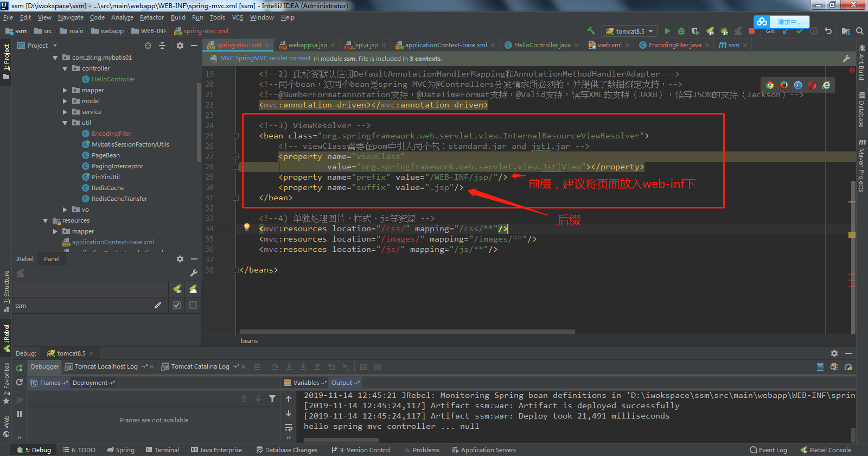Open the Debug panel settings gear
This screenshot has width=868, height=456.
(834, 353)
